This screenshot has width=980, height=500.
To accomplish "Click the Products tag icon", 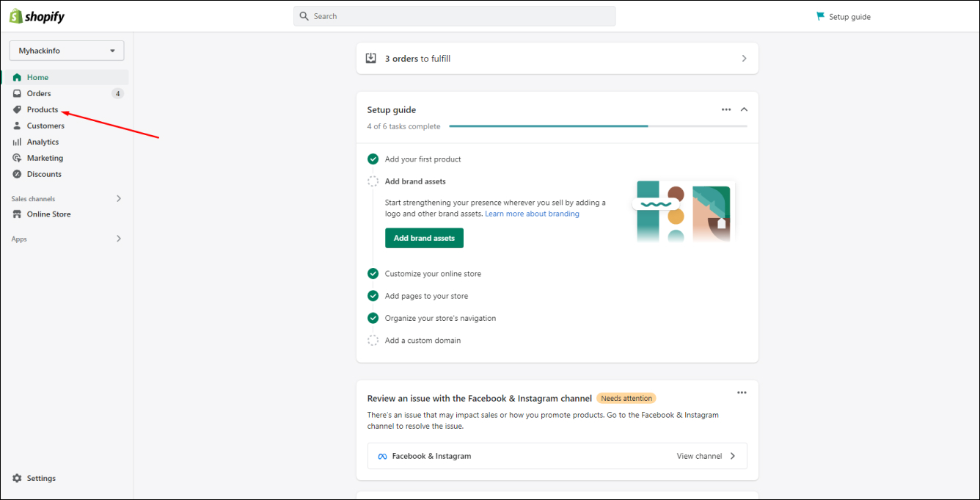I will point(17,109).
